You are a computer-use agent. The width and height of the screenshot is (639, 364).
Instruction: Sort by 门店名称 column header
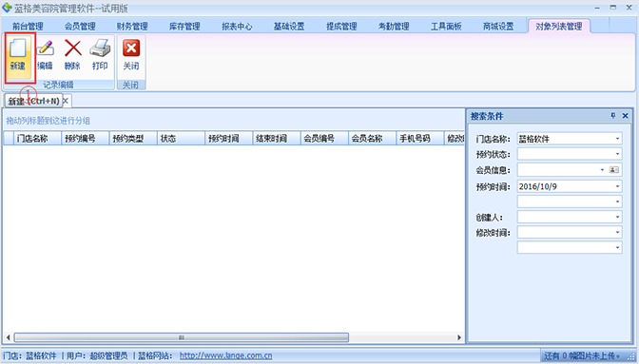[37, 139]
